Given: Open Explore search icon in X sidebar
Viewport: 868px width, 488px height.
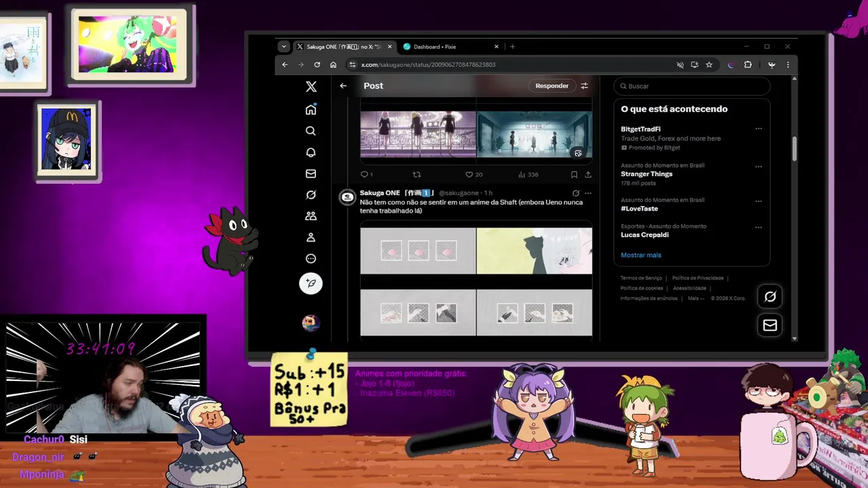Looking at the screenshot, I should coord(311,131).
